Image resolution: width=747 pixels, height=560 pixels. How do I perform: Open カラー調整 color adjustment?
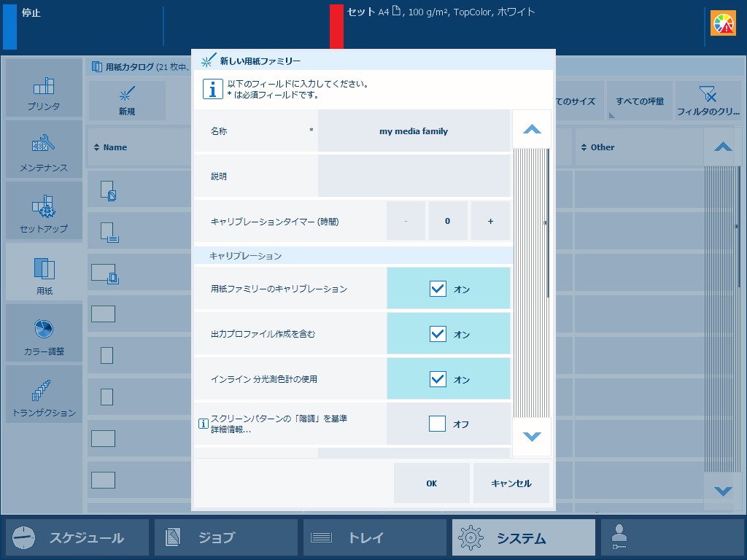pos(44,333)
